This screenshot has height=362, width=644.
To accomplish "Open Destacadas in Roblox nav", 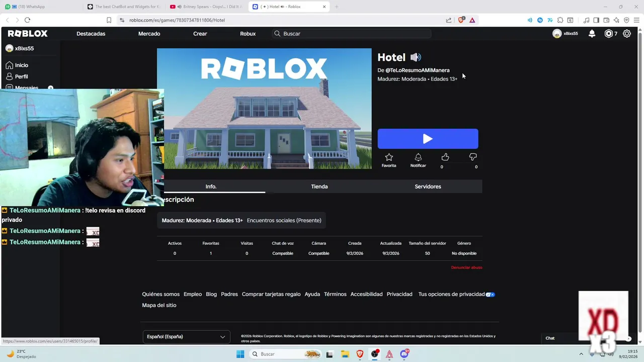I will coord(91,34).
